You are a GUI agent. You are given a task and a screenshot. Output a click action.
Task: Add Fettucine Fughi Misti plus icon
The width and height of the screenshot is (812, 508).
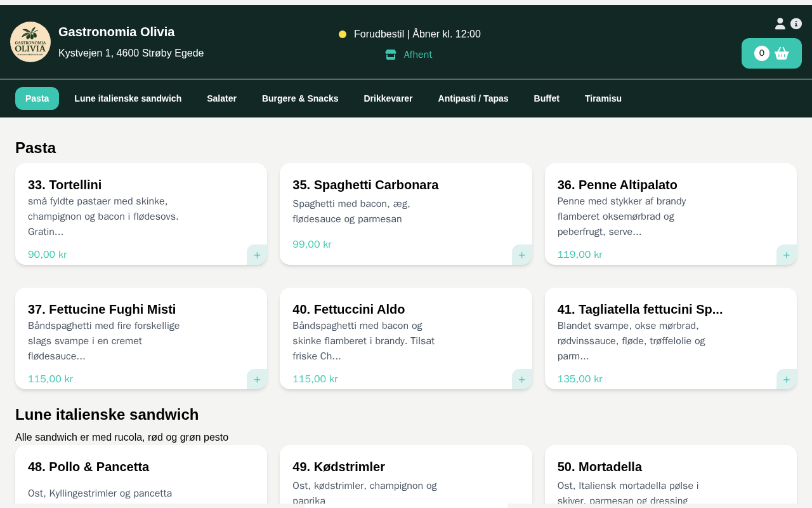point(257,379)
